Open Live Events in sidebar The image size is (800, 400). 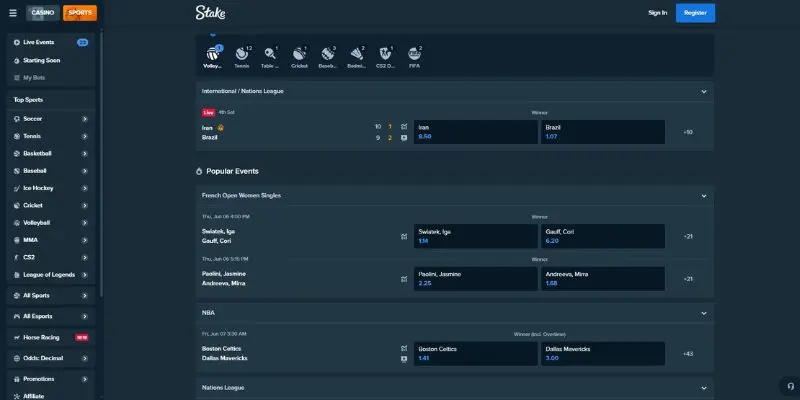click(x=50, y=43)
